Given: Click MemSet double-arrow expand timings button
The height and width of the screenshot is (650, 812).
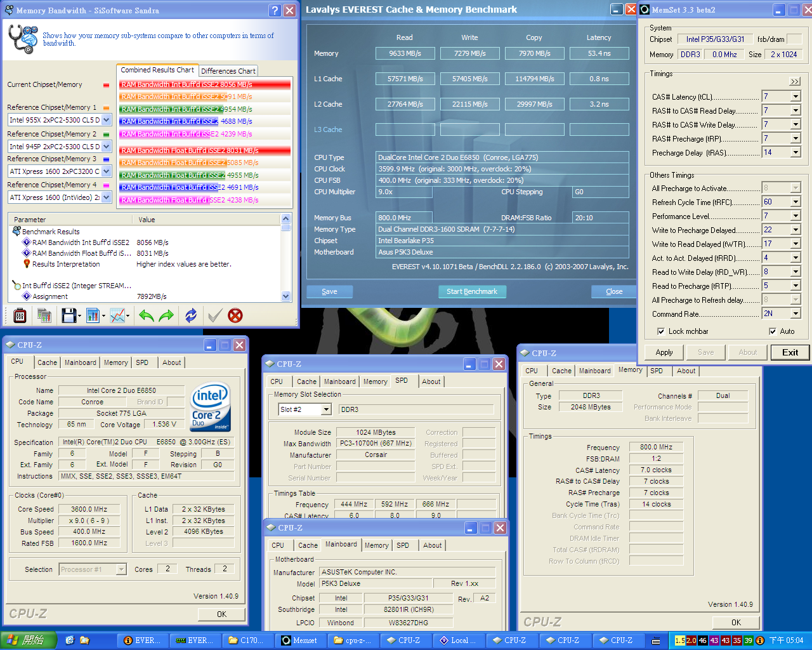Looking at the screenshot, I should pos(795,81).
